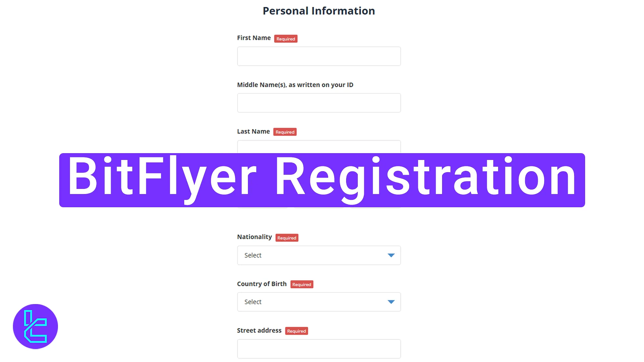Click inside the Middle Name input field

click(318, 103)
